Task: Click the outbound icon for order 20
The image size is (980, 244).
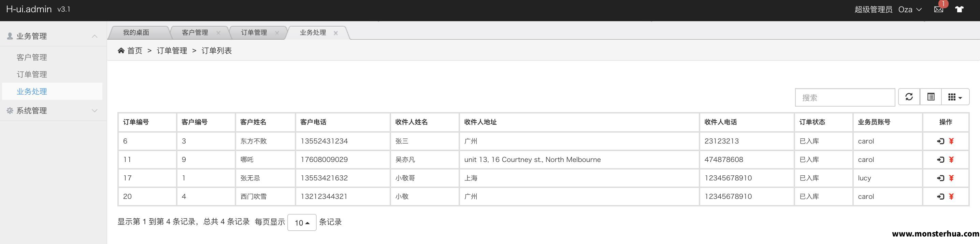Action: coord(940,197)
